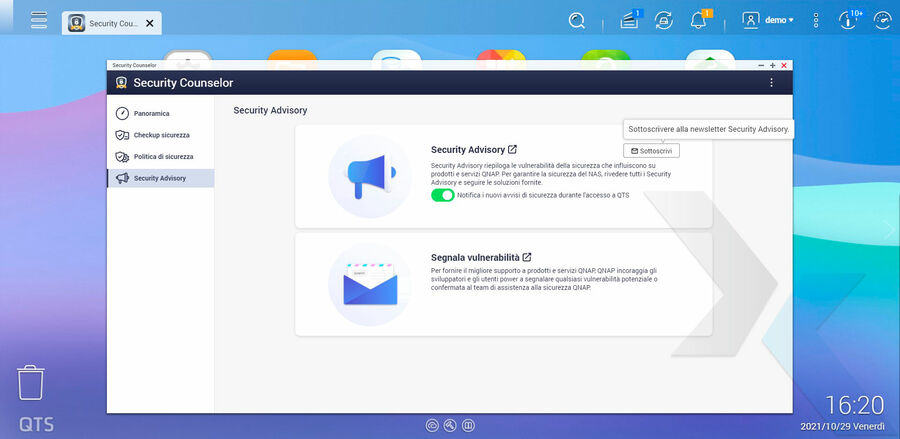Image resolution: width=900 pixels, height=439 pixels.
Task: Open the dashboard gauge icon
Action: click(882, 20)
